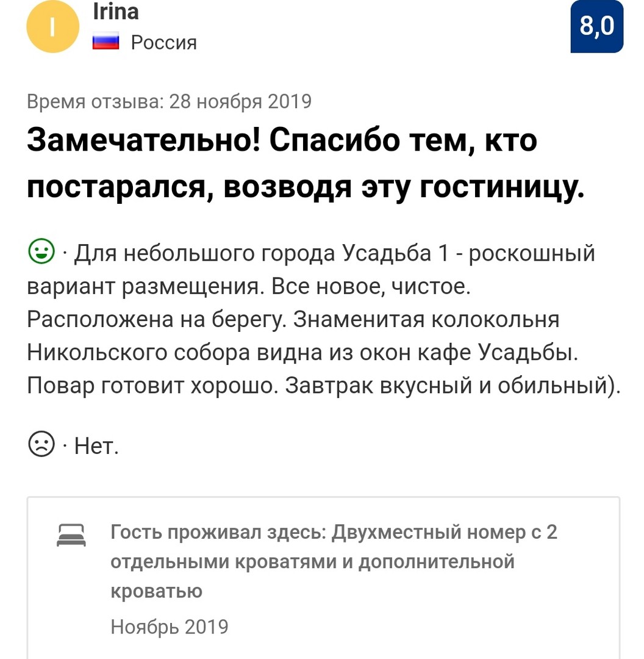This screenshot has height=659, width=644.
Task: Click the line about Никольского собора
Action: [x=302, y=352]
